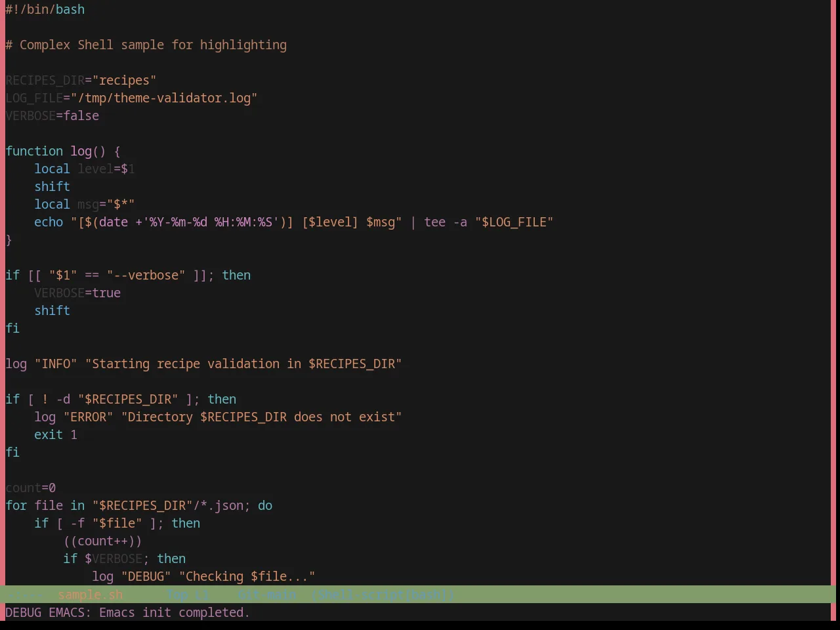Click the string "$LOG_FILE" after tee
The image size is (840, 630).
point(514,222)
